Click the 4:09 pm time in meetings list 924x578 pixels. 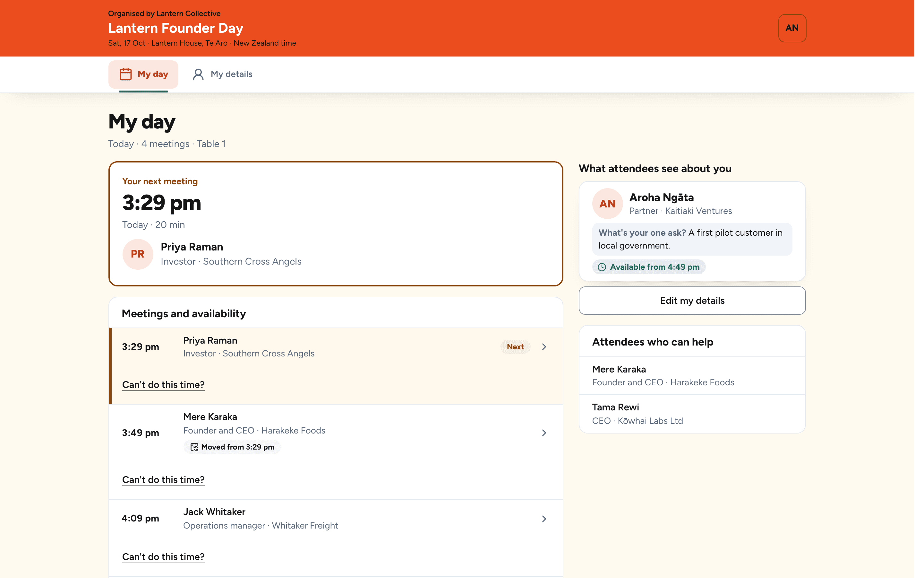141,518
